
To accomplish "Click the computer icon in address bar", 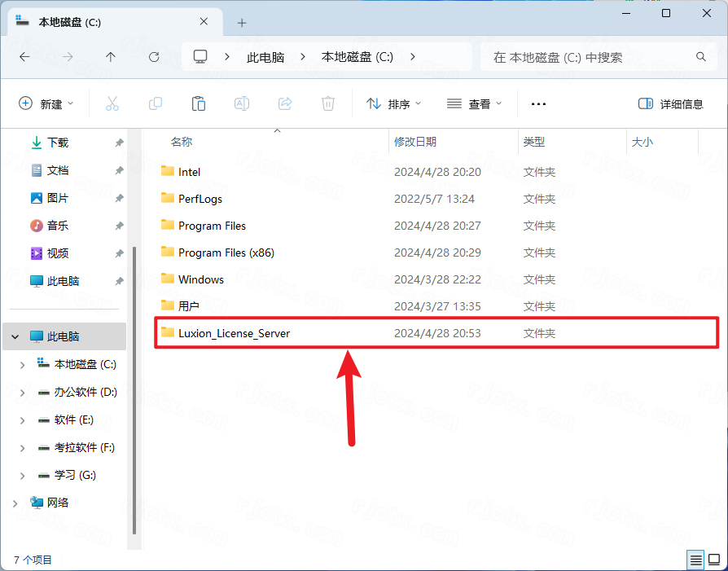I will tap(200, 57).
